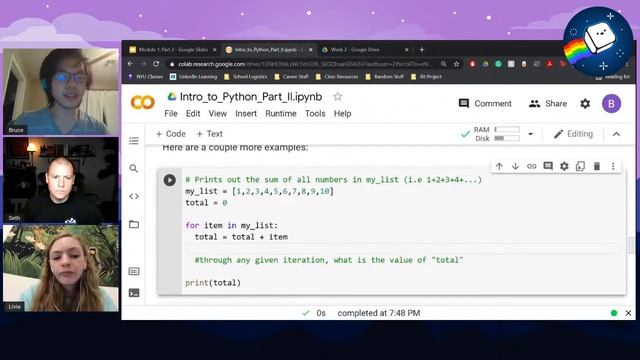
Task: Open the table of contents sidebar icon
Action: [x=134, y=141]
